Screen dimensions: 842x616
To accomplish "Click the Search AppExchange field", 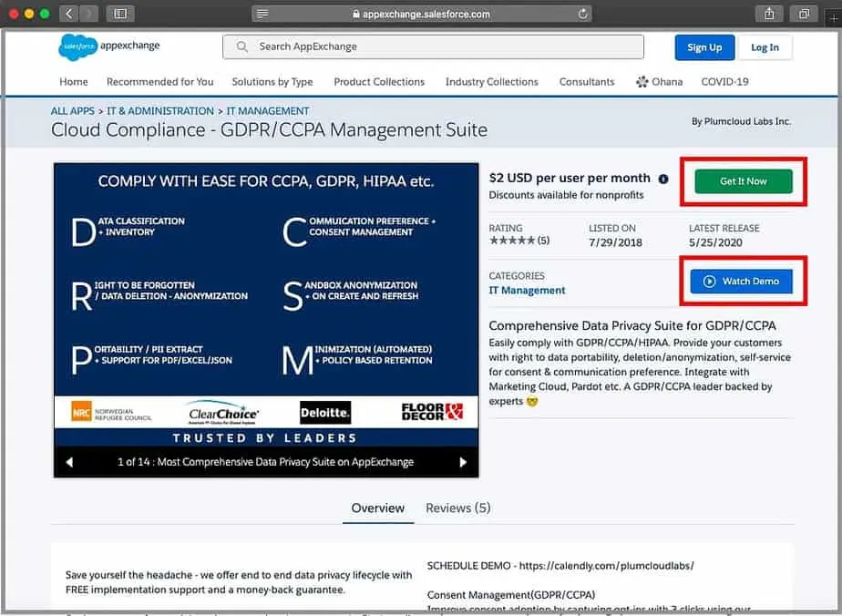I will tap(433, 46).
